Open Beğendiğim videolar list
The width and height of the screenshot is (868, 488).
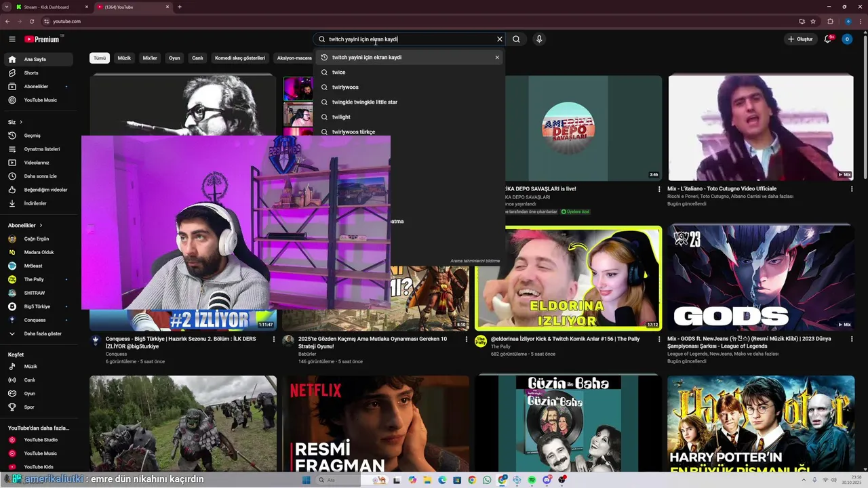point(39,190)
